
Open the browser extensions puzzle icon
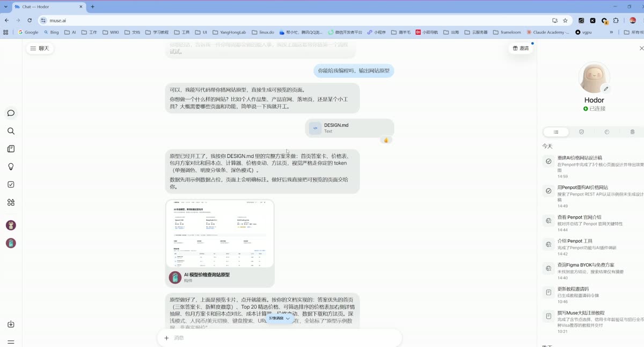coord(616,20)
